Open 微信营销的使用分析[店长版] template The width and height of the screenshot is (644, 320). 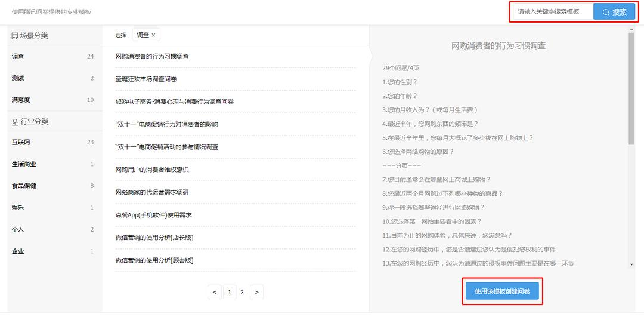[x=154, y=238]
